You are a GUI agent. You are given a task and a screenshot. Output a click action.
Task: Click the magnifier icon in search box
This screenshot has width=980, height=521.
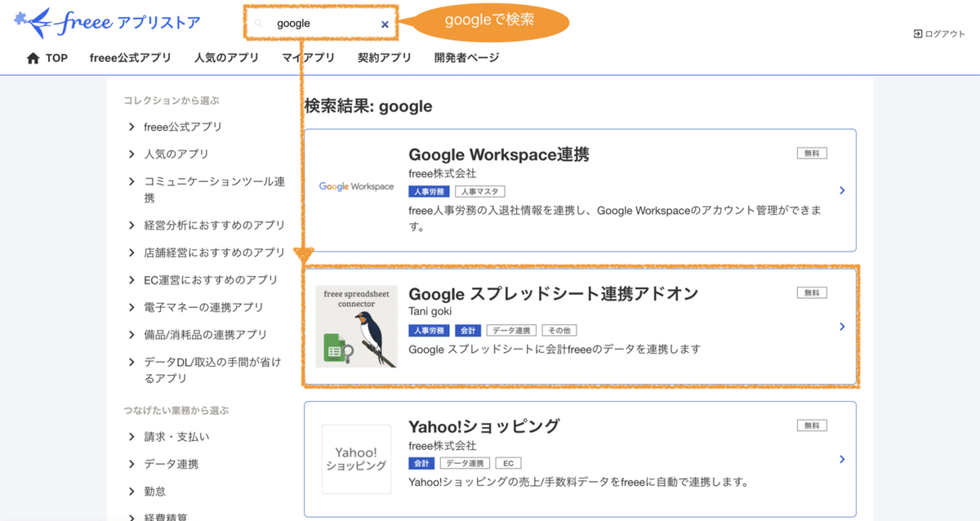(x=259, y=24)
